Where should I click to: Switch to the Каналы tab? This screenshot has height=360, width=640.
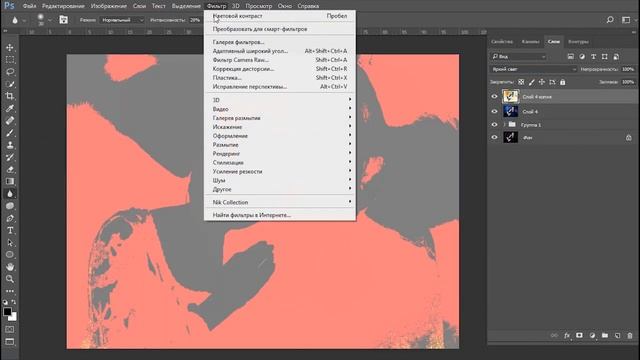coord(530,42)
